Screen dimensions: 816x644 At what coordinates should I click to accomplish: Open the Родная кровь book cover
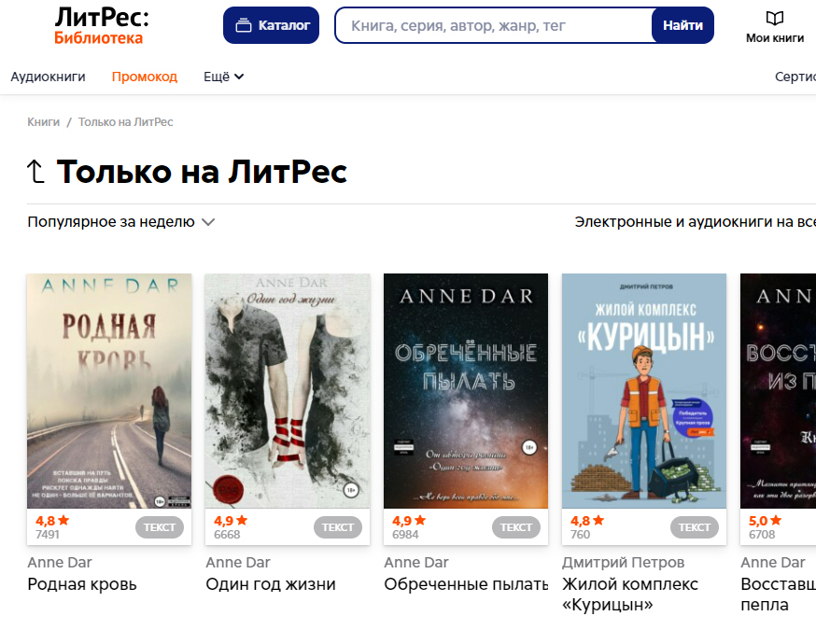pos(109,391)
